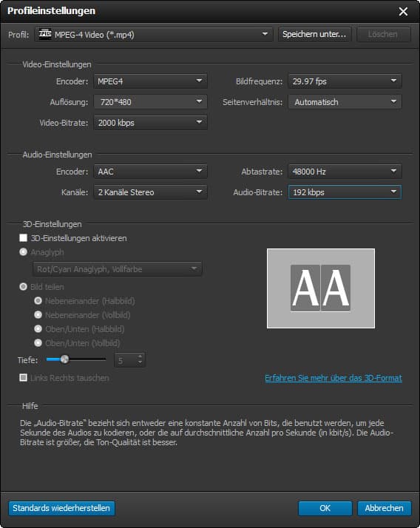This screenshot has width=420, height=528.
Task: Click Standards wiederherstellen button
Action: 61,508
